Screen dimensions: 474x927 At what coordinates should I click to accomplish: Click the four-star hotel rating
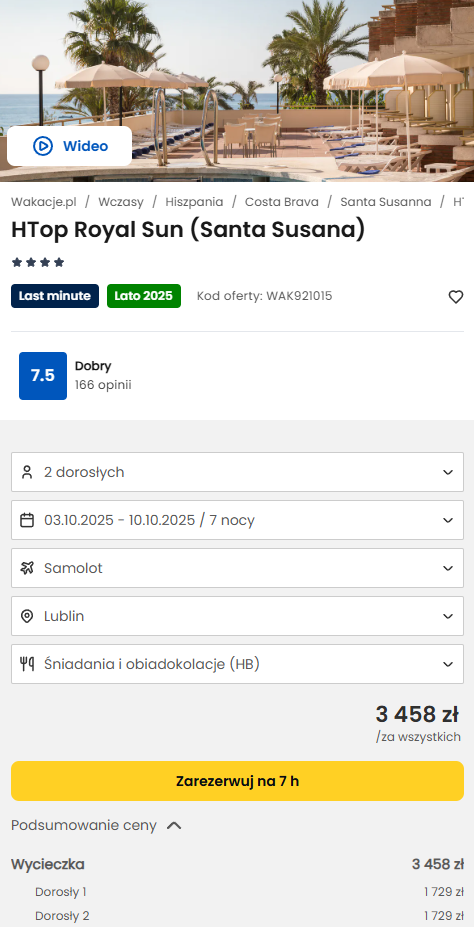[38, 262]
